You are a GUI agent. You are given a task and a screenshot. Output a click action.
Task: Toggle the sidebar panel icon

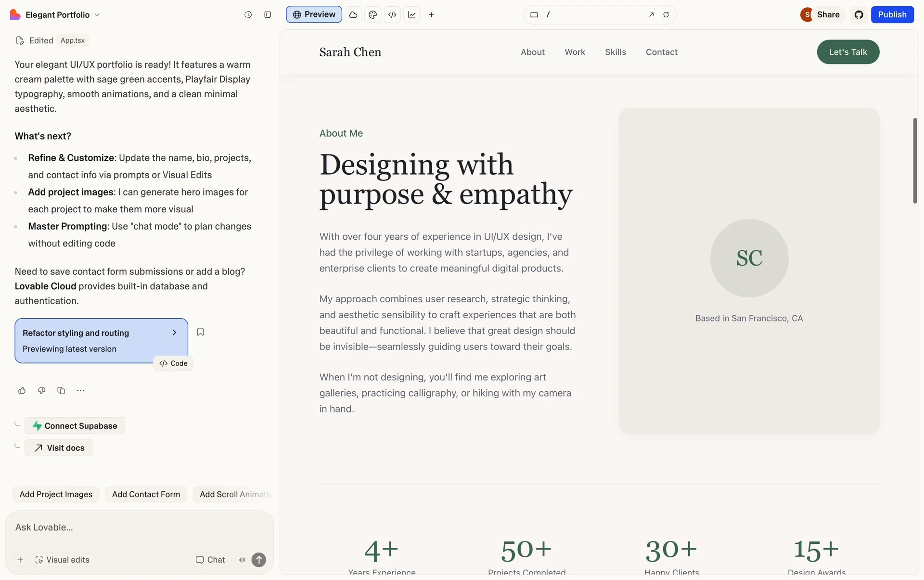tap(268, 15)
